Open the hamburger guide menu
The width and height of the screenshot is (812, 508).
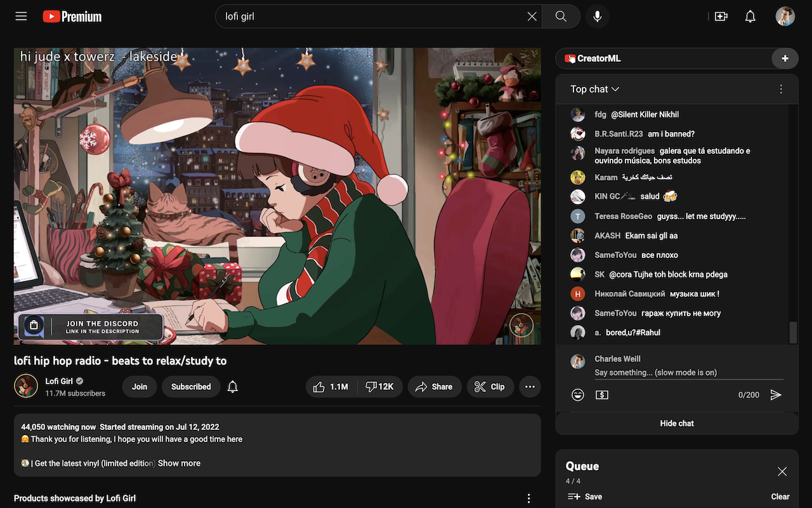(x=21, y=17)
